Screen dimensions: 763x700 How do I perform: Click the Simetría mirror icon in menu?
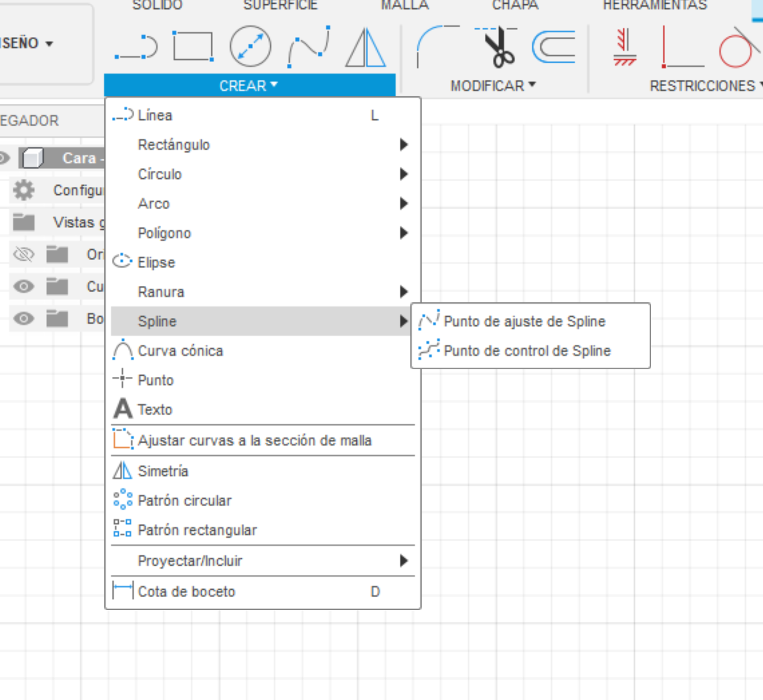122,470
